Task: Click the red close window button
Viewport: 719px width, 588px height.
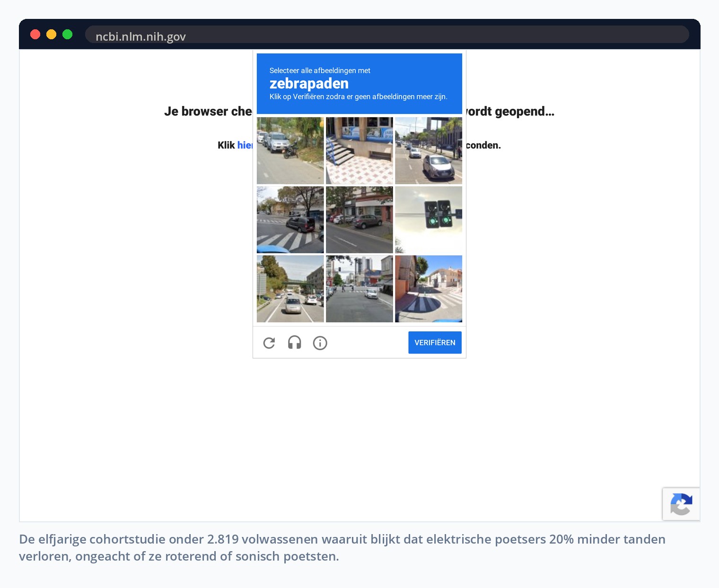Action: click(x=35, y=34)
